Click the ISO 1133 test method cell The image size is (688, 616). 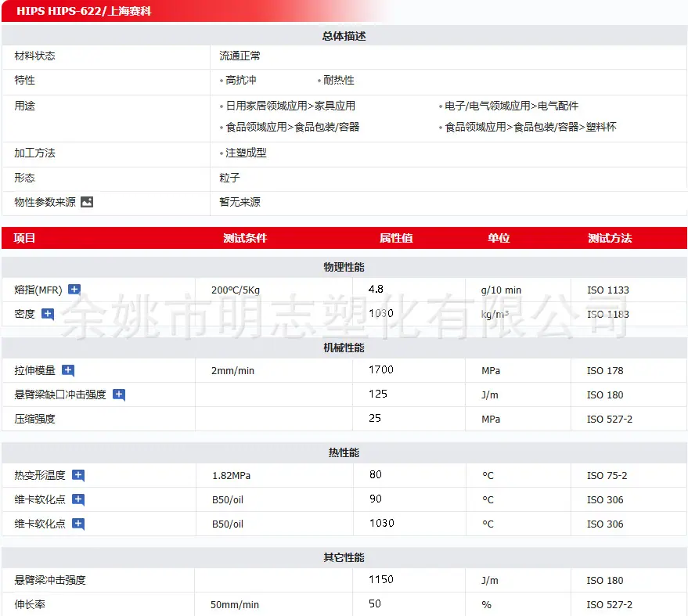coord(607,290)
